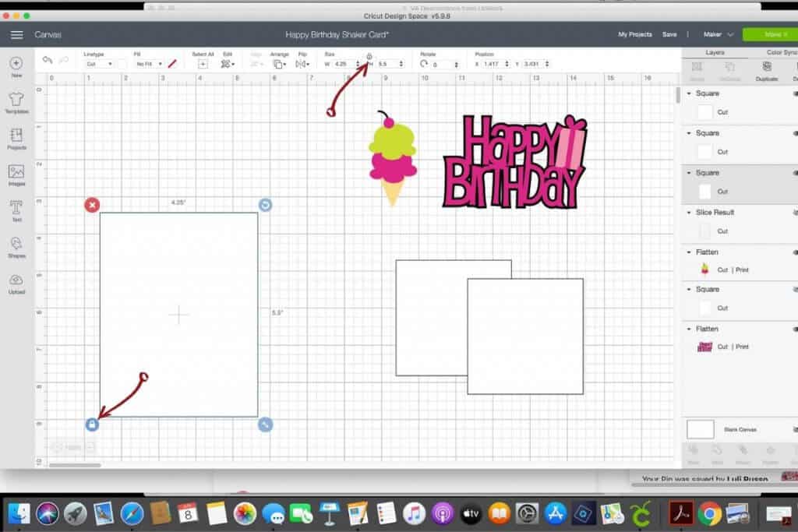Click the UnGroup icon in Layers panel

click(x=729, y=67)
